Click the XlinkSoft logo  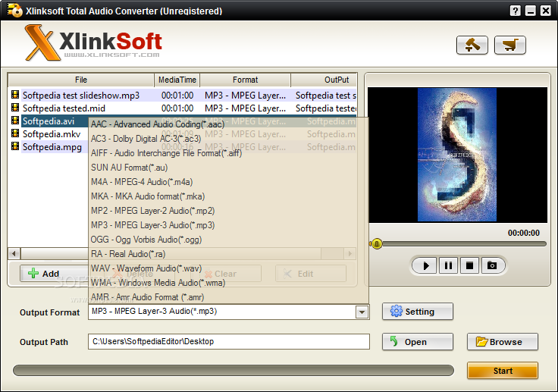click(x=93, y=42)
